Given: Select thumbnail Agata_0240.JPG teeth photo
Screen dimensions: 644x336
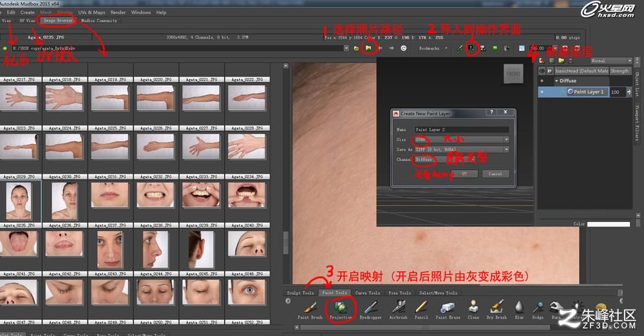Looking at the screenshot, I should [247, 195].
